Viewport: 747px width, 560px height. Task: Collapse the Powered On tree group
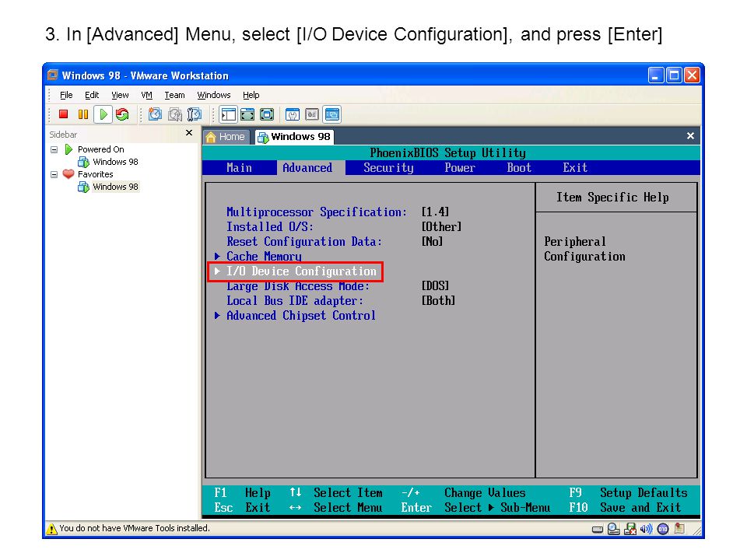[54, 149]
